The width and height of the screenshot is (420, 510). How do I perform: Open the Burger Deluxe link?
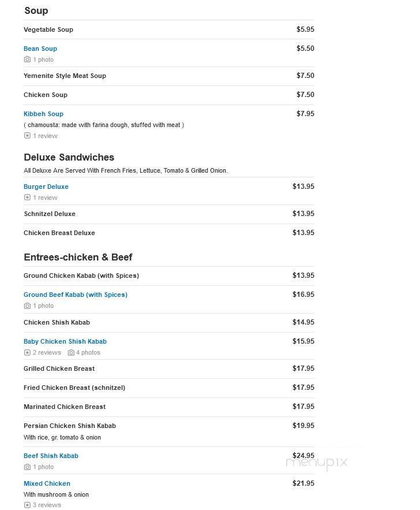46,187
